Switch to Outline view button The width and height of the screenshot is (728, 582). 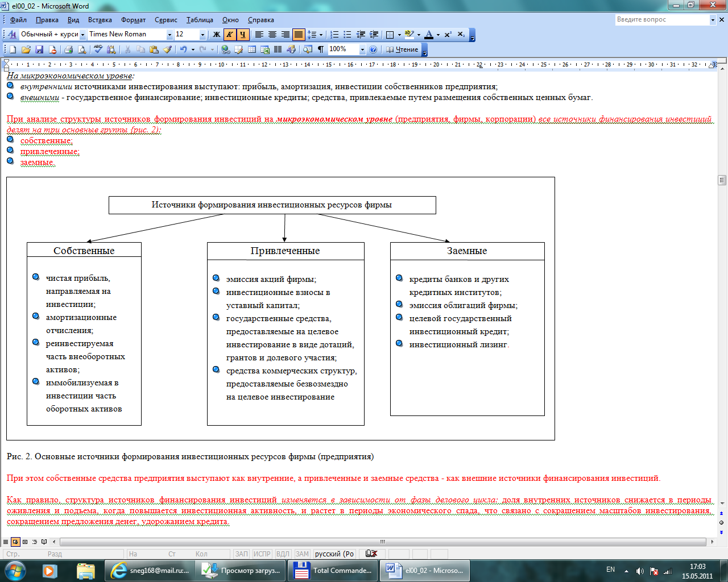[35, 542]
